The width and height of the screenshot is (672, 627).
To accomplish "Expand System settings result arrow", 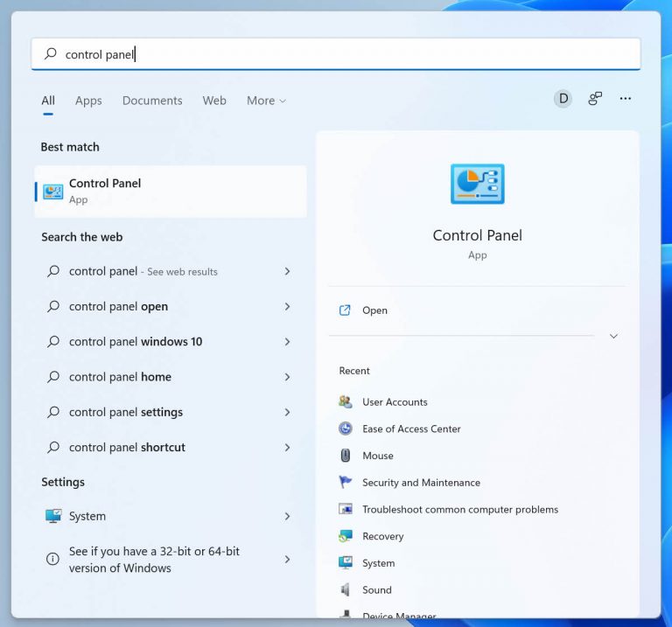I will (287, 516).
